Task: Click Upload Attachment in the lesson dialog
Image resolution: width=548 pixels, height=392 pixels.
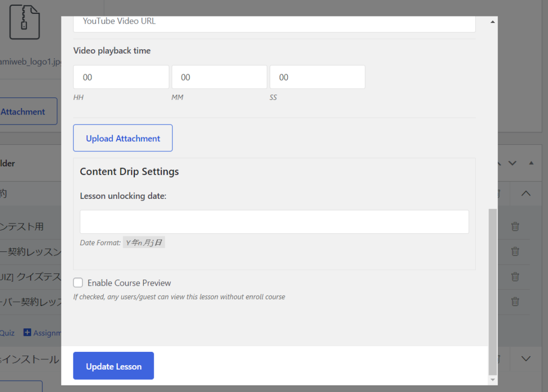Action: [123, 138]
